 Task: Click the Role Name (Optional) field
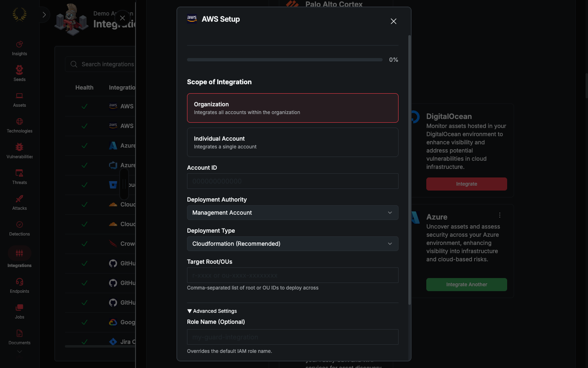(x=292, y=337)
